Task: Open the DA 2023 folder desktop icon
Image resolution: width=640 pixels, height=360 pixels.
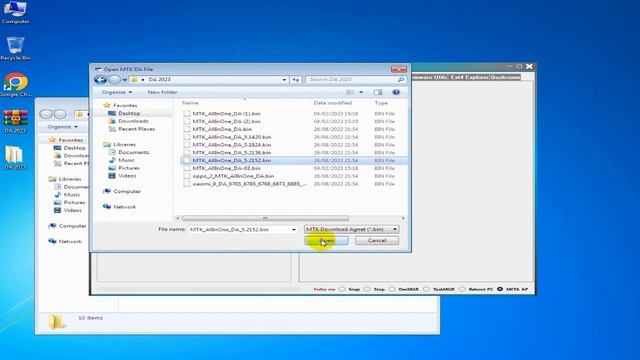Action: click(15, 158)
